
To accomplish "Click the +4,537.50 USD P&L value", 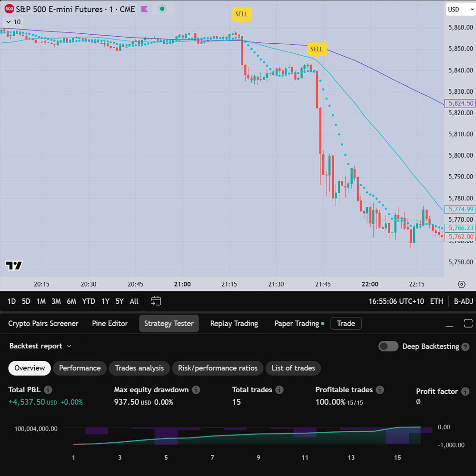I will (x=33, y=402).
